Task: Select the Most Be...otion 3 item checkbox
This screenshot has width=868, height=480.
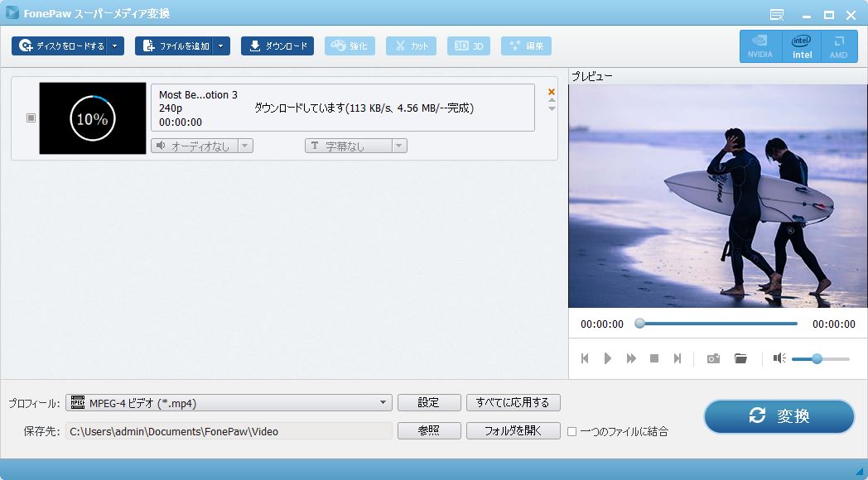Action: (31, 118)
